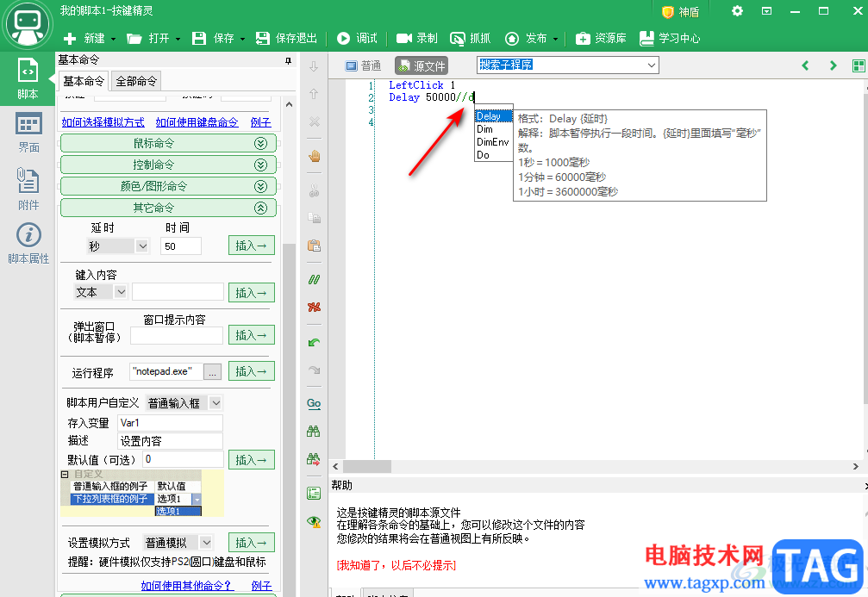The height and width of the screenshot is (597, 868).
Task: Click the 时间 value field showing 50
Action: click(180, 246)
